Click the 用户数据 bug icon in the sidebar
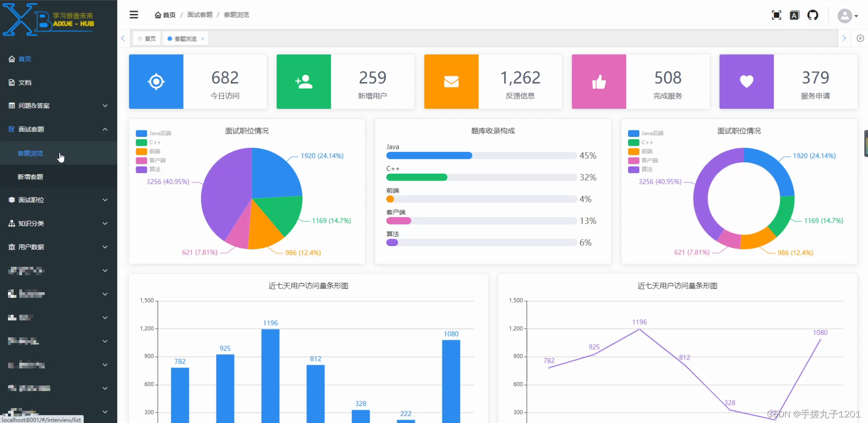Viewport: 868px width, 423px height. 12,247
